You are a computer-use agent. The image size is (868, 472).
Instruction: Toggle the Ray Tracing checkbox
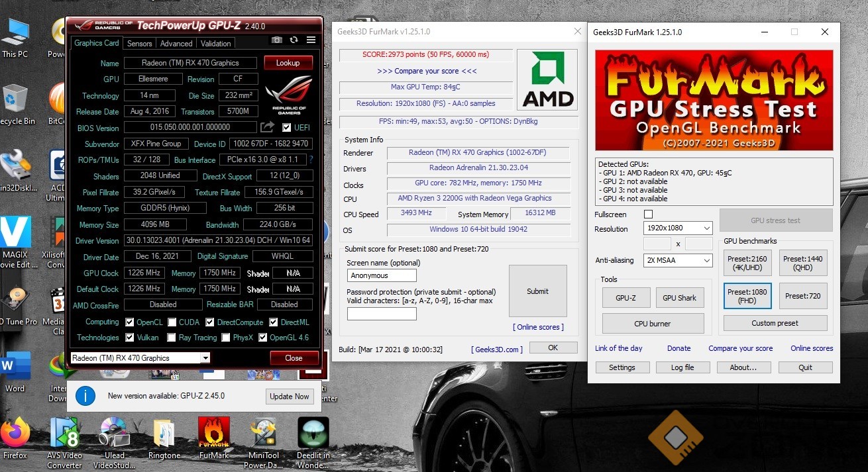(x=172, y=338)
